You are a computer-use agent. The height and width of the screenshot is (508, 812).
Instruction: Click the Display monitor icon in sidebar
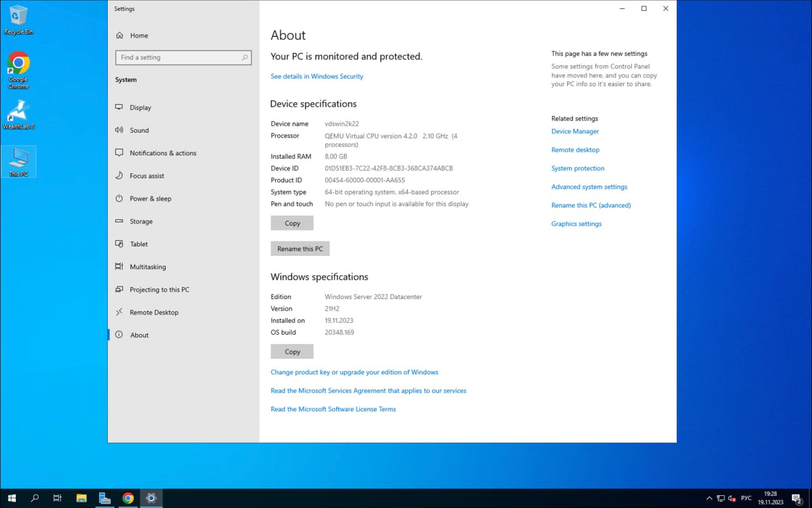coord(119,107)
